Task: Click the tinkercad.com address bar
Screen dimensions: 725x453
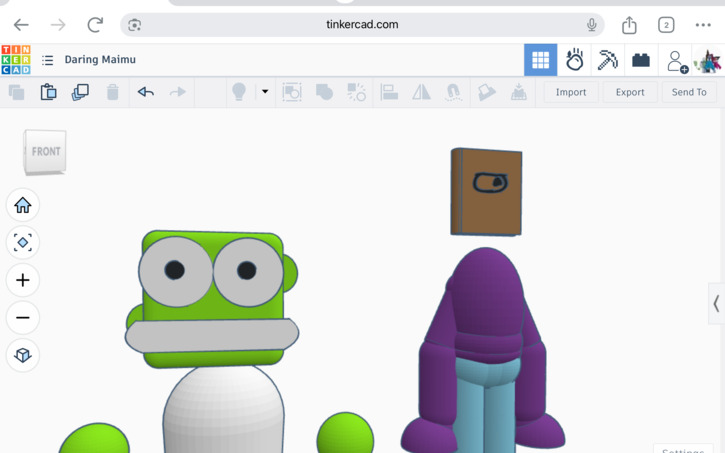Action: (x=362, y=24)
